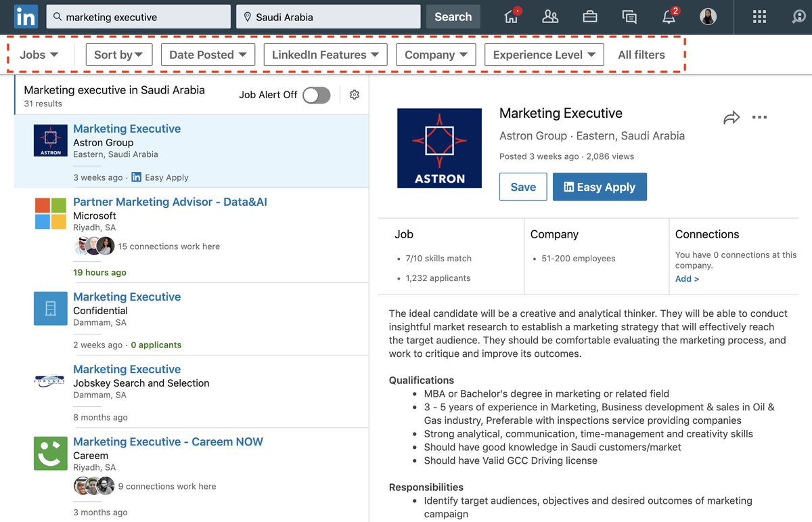Open the Company filter dropdown

click(x=436, y=55)
